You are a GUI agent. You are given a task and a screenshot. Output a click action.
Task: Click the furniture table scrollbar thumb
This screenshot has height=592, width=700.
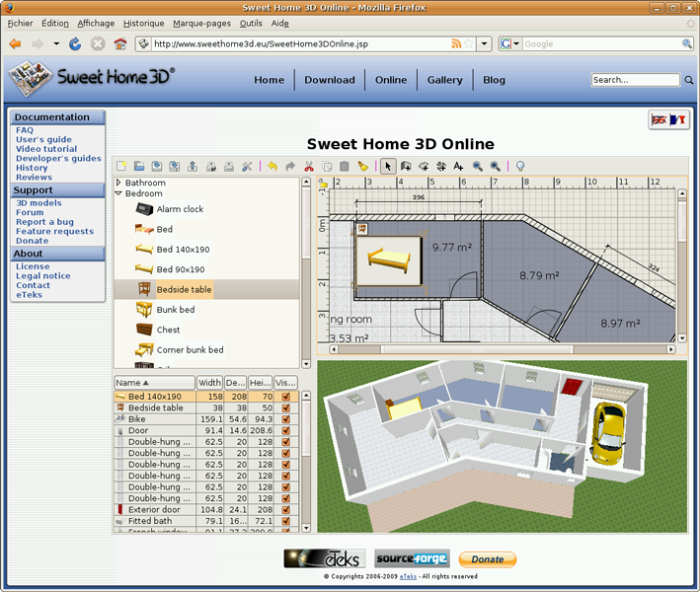(306, 428)
